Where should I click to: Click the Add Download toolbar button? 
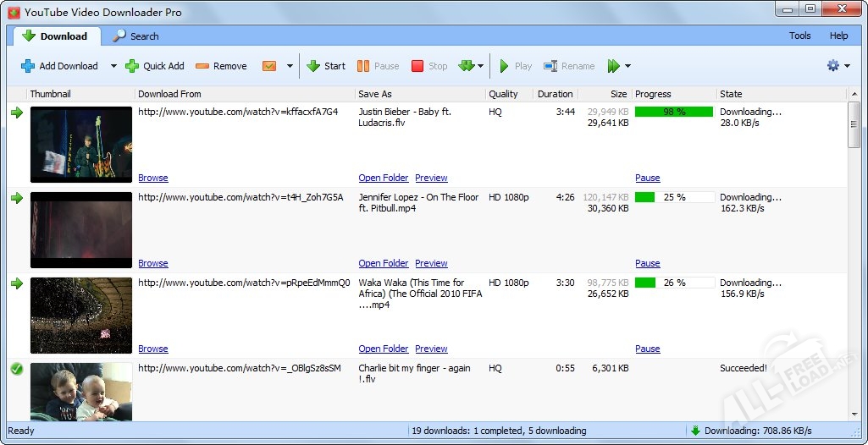click(x=59, y=66)
